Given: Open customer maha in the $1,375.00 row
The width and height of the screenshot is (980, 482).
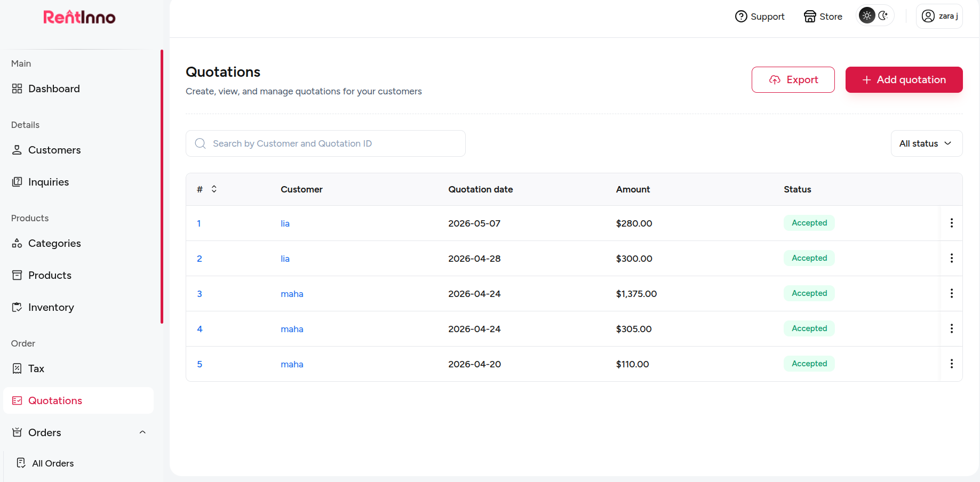Looking at the screenshot, I should coord(292,294).
